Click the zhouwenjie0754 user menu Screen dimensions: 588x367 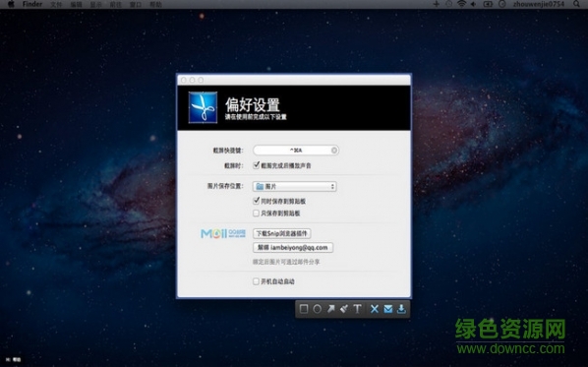[x=539, y=4]
